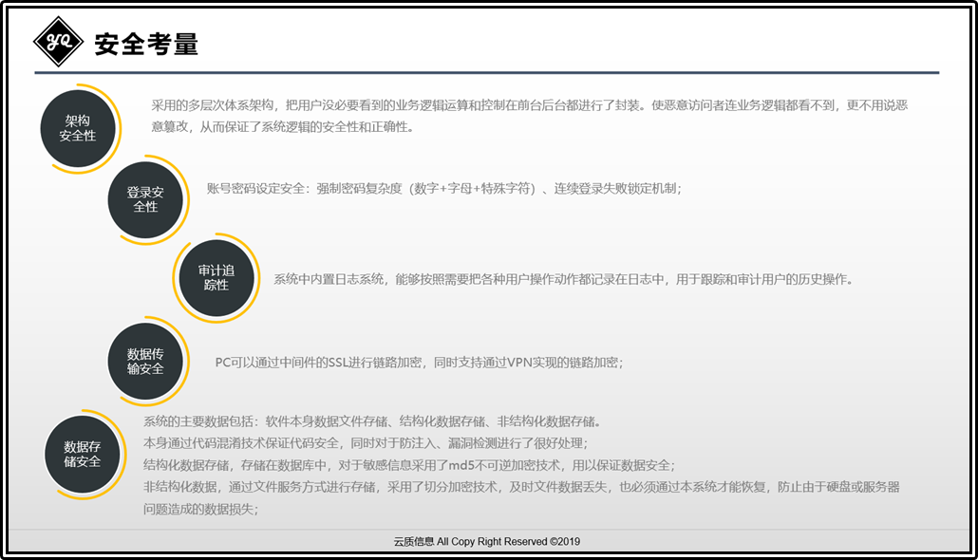Click the YQ diamond logo
The height and width of the screenshot is (560, 978).
pyautogui.click(x=58, y=42)
